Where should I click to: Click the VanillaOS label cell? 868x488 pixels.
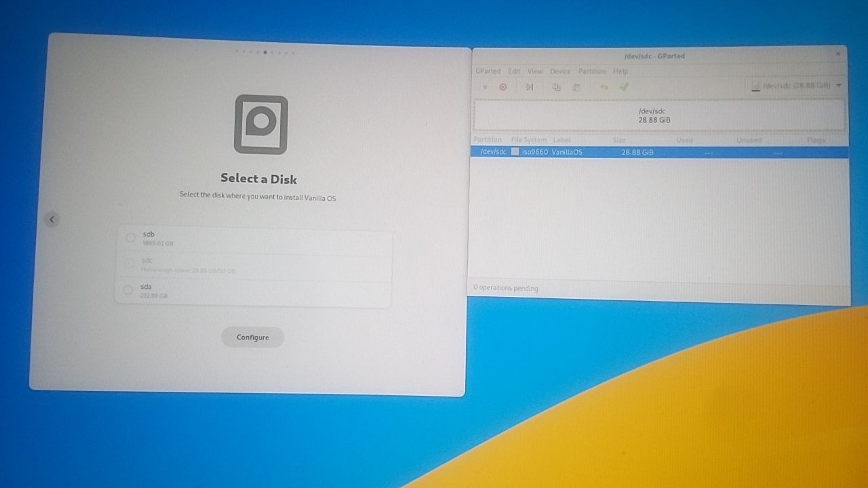(x=567, y=152)
